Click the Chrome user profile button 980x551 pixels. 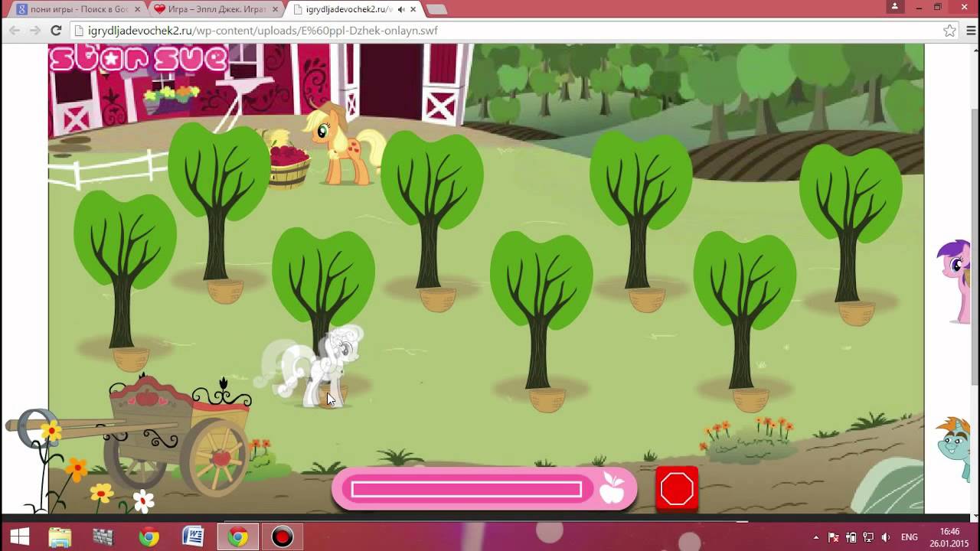coord(895,6)
